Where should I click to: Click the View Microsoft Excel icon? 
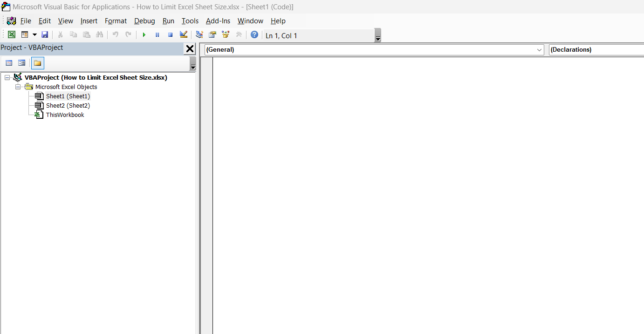click(12, 35)
